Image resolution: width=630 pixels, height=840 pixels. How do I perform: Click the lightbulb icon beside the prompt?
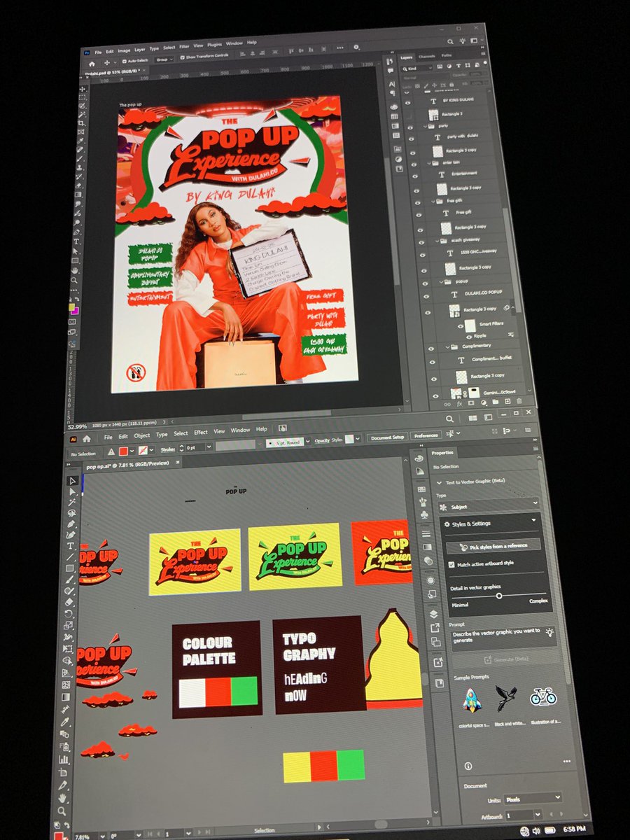(x=551, y=633)
